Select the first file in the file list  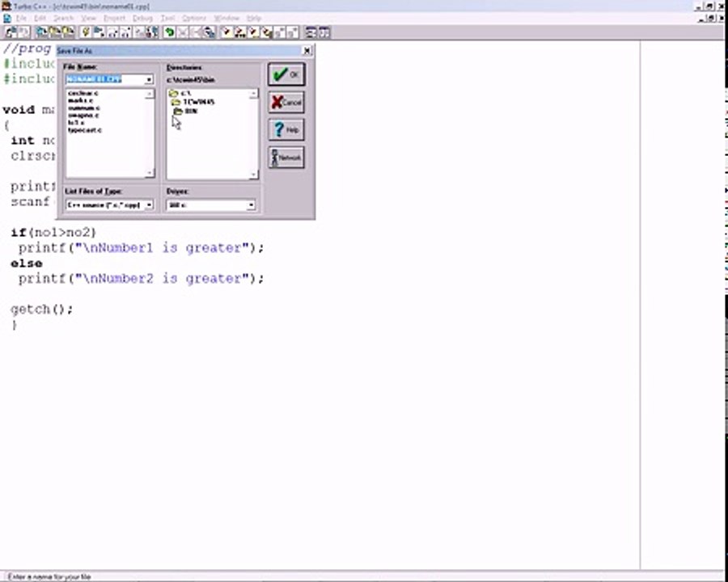point(83,93)
